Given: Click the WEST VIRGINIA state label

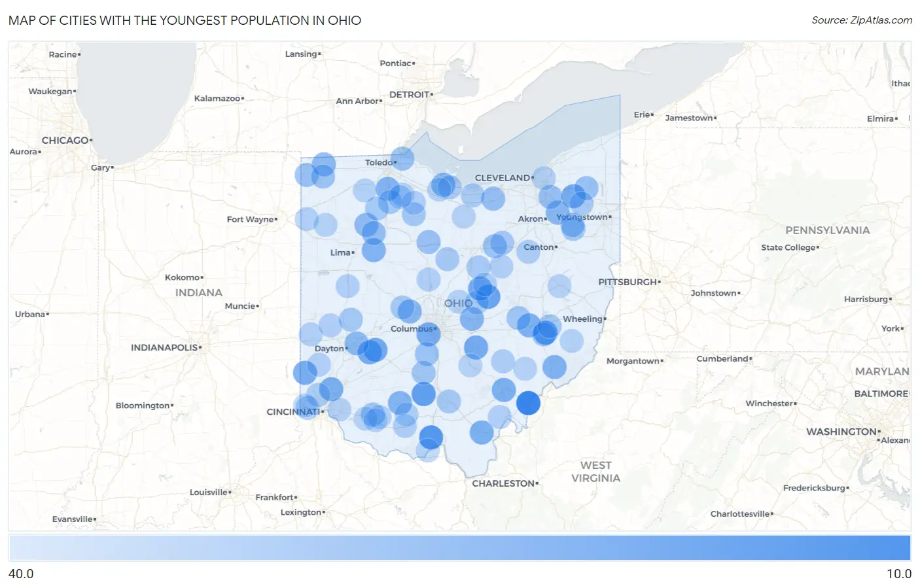Looking at the screenshot, I should tap(595, 472).
